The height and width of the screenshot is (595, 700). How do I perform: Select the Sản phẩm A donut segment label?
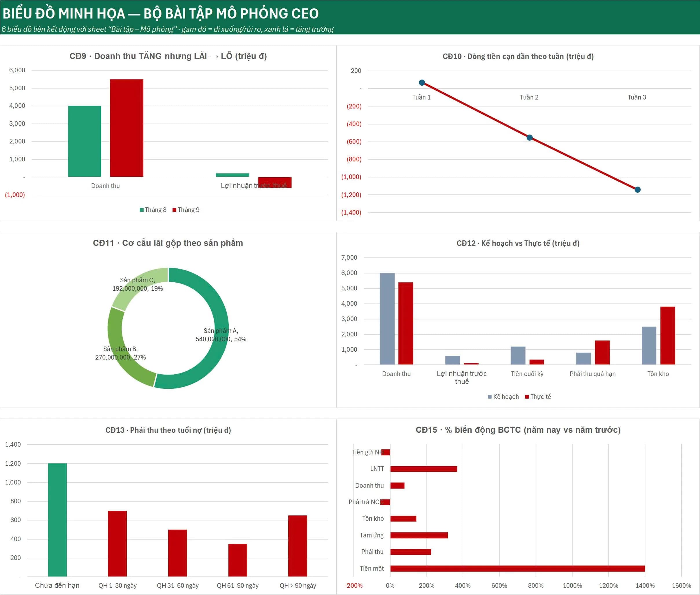(x=221, y=335)
